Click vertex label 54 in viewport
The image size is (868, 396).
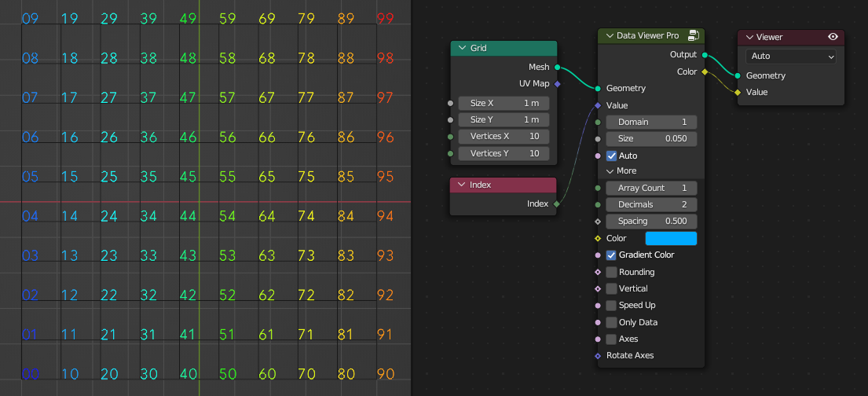click(228, 217)
